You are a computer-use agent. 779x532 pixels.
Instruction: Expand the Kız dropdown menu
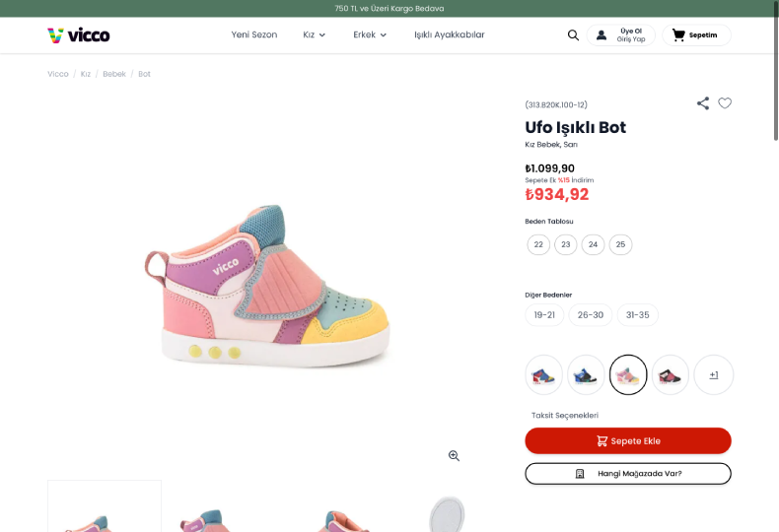pyautogui.click(x=314, y=35)
